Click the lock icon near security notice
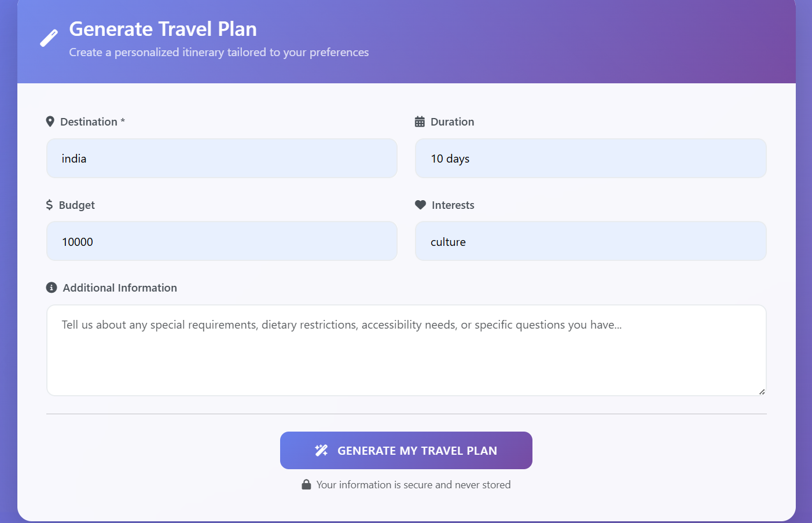Viewport: 812px width, 523px height. point(306,485)
